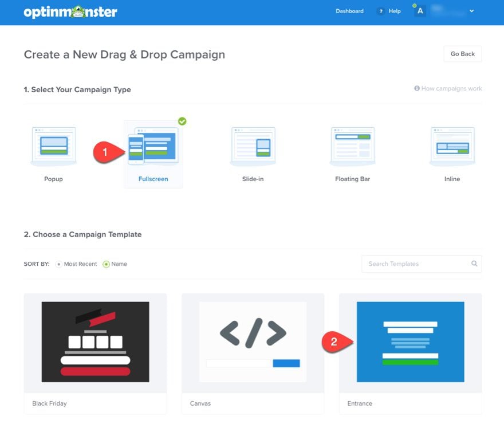Image resolution: width=504 pixels, height=424 pixels.
Task: Click the user avatar icon
Action: point(420,11)
